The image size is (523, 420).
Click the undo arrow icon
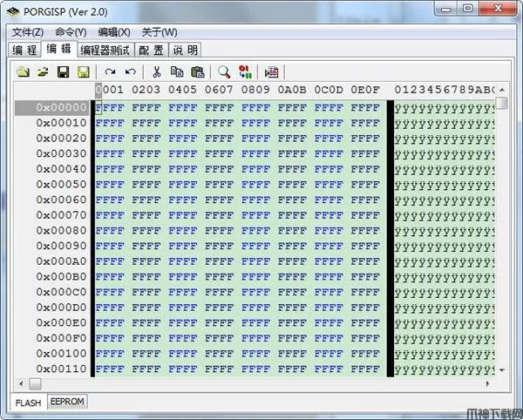tap(131, 71)
